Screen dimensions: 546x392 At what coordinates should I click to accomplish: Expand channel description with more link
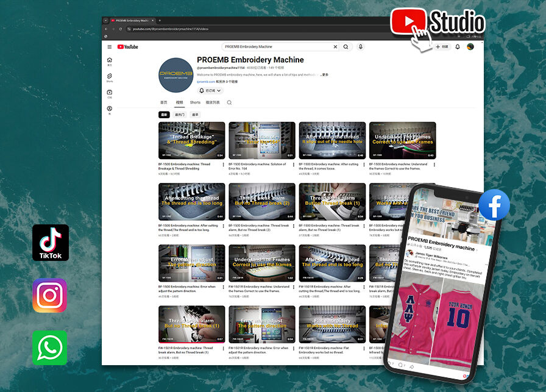point(325,75)
